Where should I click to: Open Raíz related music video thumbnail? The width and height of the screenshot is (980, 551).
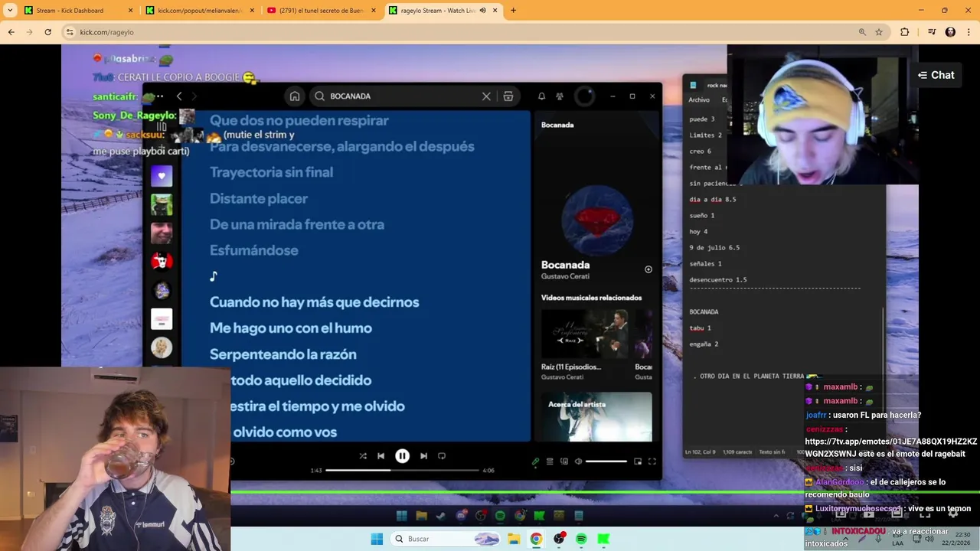click(586, 334)
